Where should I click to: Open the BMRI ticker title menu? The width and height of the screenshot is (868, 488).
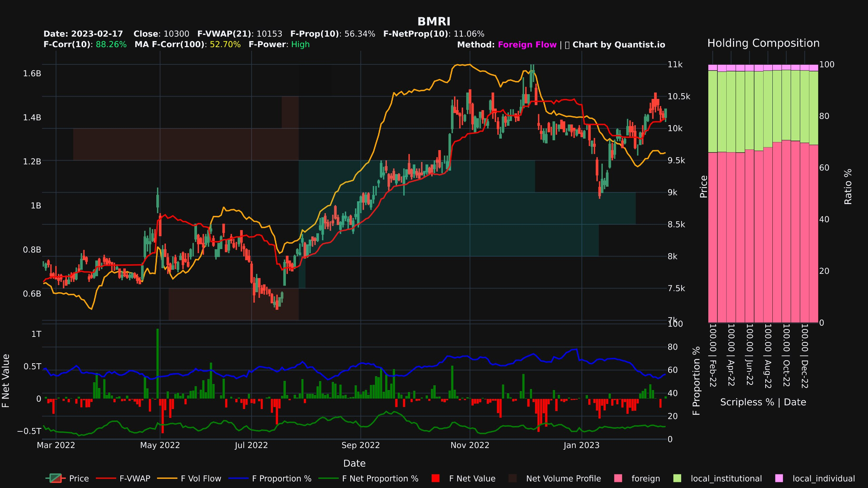(x=433, y=22)
